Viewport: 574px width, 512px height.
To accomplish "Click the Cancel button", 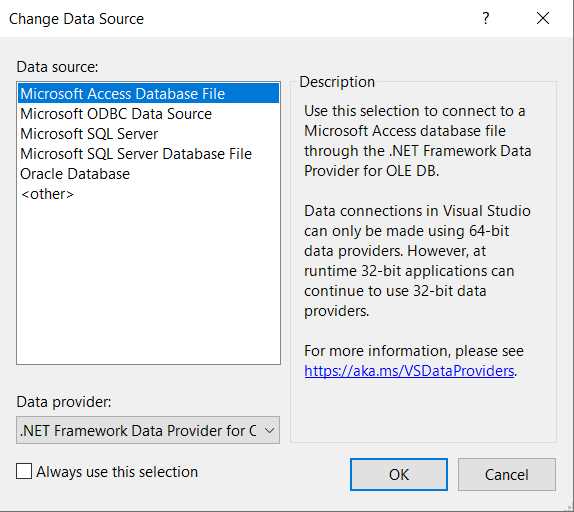I will tap(507, 474).
